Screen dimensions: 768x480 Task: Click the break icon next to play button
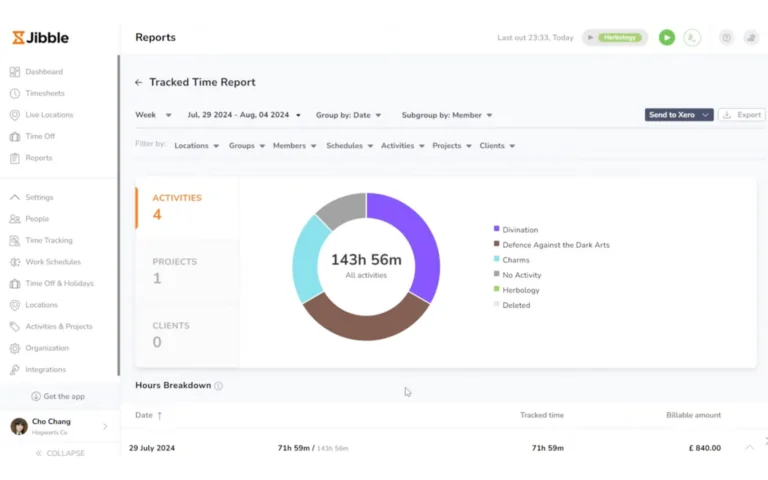692,38
